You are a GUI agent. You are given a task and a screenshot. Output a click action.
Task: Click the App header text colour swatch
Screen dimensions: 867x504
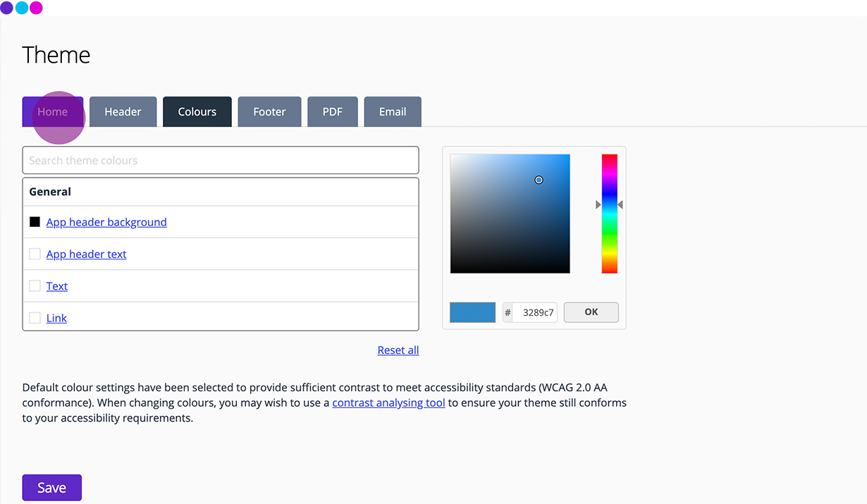click(35, 254)
